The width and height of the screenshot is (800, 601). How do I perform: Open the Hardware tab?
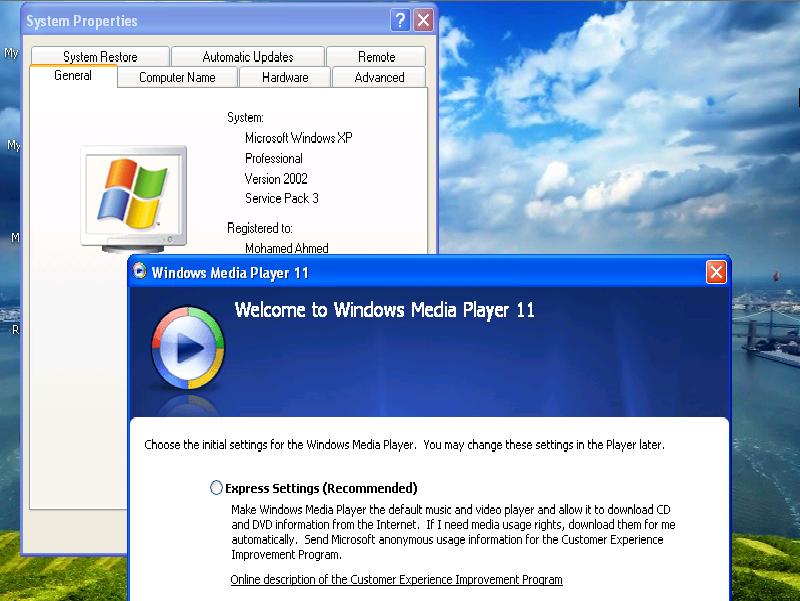point(285,78)
